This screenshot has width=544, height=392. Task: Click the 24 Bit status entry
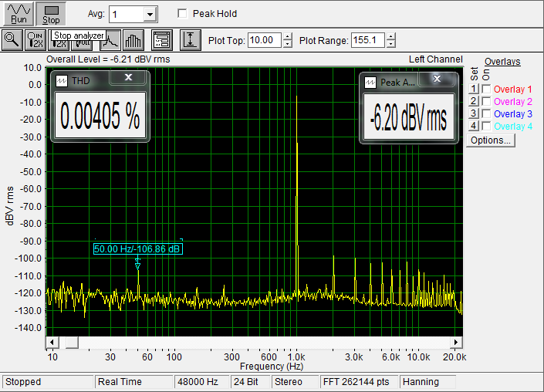click(251, 382)
